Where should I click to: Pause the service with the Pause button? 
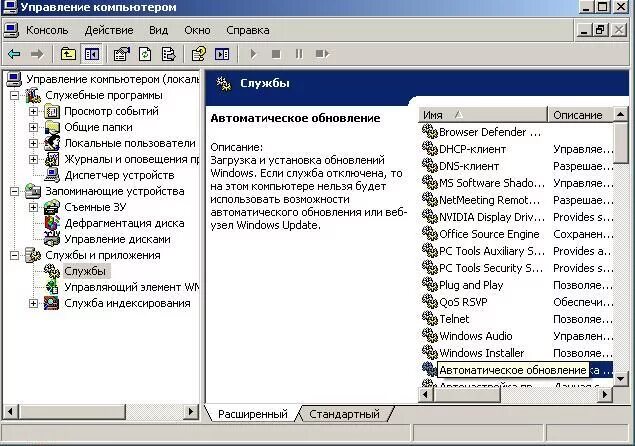pos(299,54)
